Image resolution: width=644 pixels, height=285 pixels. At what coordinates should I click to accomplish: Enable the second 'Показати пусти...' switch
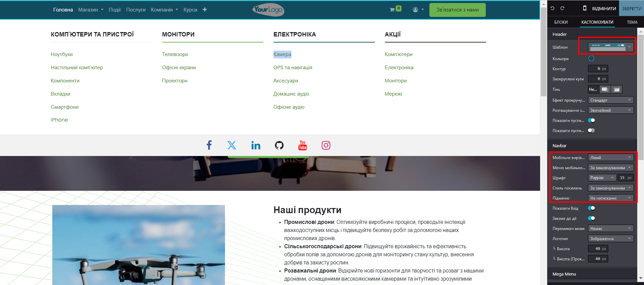[591, 130]
